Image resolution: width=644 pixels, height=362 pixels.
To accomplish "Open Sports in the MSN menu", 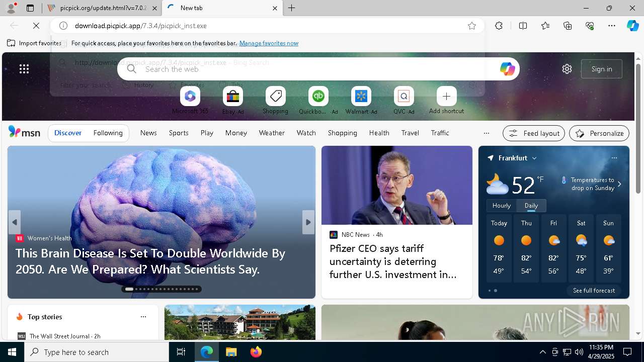I will (x=179, y=133).
